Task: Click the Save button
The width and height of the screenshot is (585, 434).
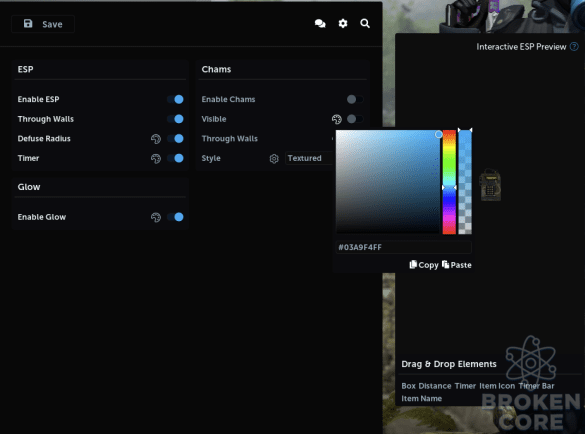Action: pyautogui.click(x=43, y=24)
